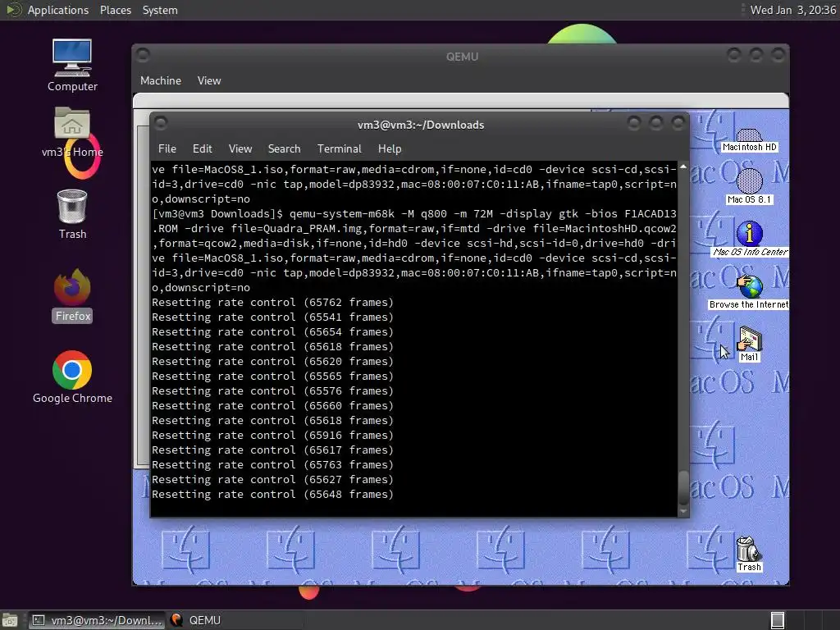The width and height of the screenshot is (840, 630).
Task: Click the QEMU window title text
Action: [x=462, y=57]
